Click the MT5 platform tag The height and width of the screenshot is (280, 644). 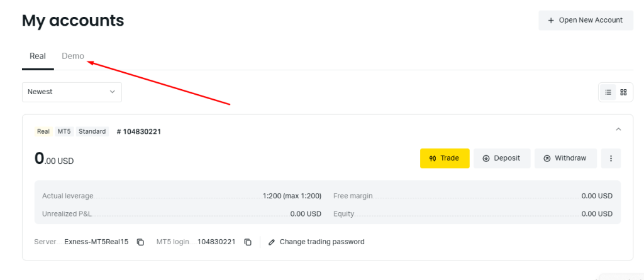[64, 132]
